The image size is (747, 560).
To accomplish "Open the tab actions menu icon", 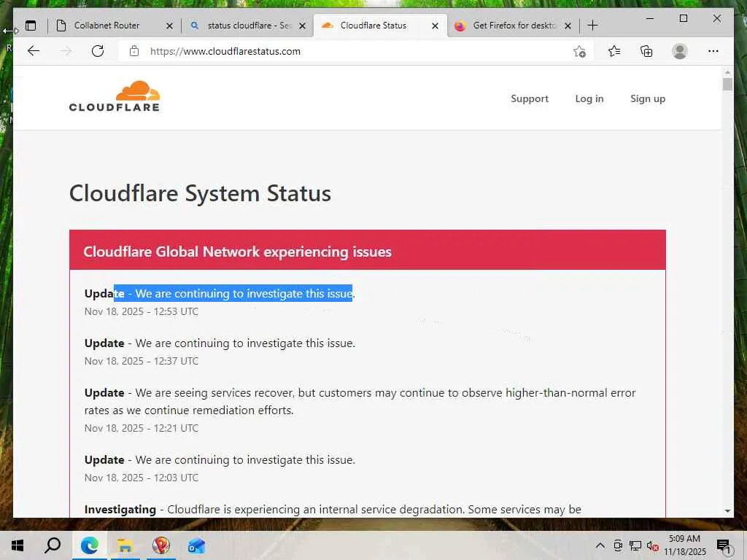I will coord(31,26).
